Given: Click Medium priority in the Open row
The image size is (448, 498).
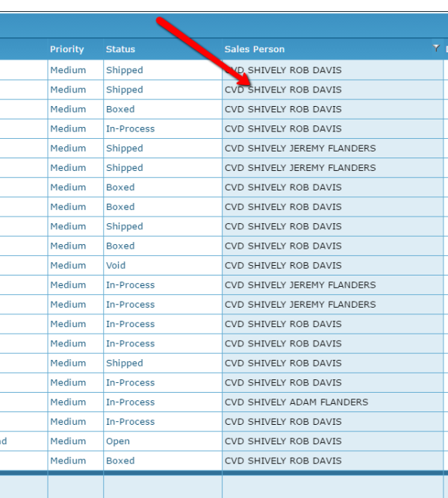Looking at the screenshot, I should (x=75, y=441).
